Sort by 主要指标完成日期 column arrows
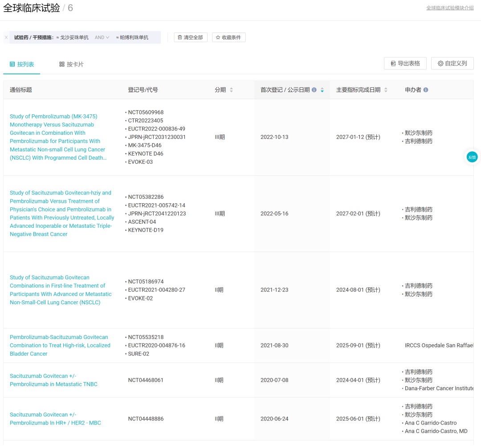The width and height of the screenshot is (481, 448). pyautogui.click(x=386, y=90)
